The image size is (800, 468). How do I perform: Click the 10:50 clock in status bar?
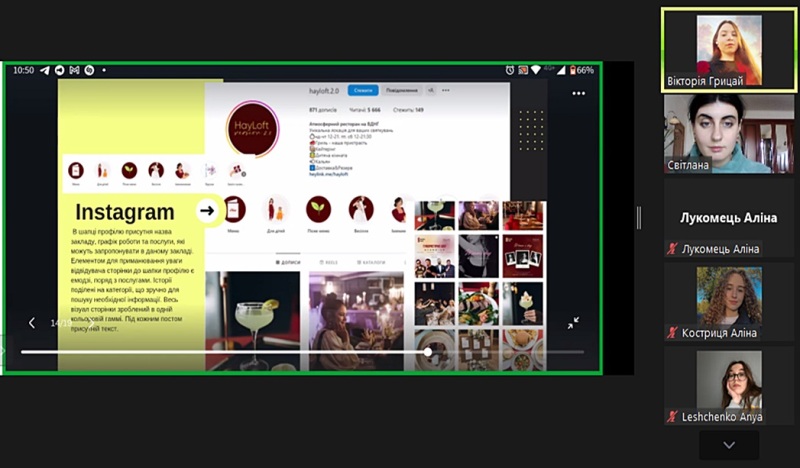pyautogui.click(x=23, y=70)
